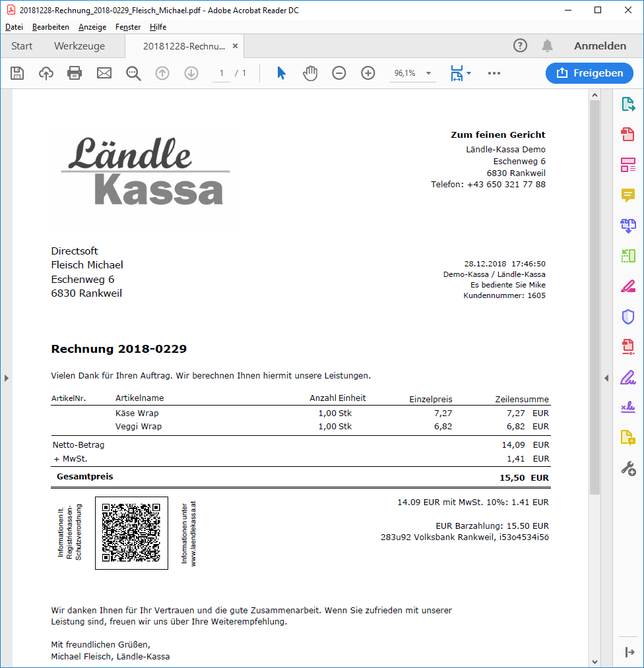Image resolution: width=644 pixels, height=668 pixels.
Task: Open the Hilfe menu
Action: [158, 27]
